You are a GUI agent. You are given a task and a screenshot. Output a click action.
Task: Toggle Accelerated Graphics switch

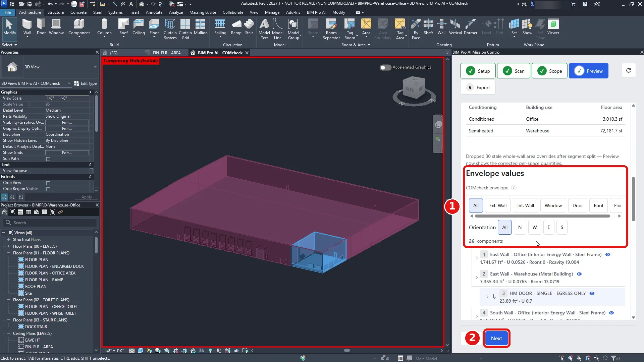point(385,67)
